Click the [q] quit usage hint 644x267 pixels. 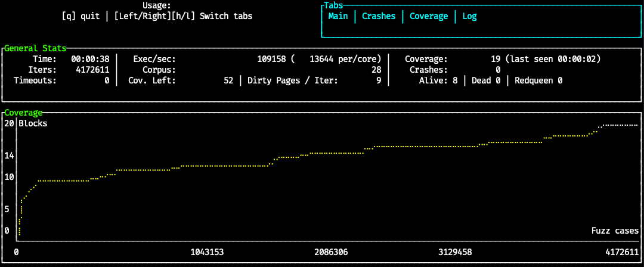tap(80, 16)
